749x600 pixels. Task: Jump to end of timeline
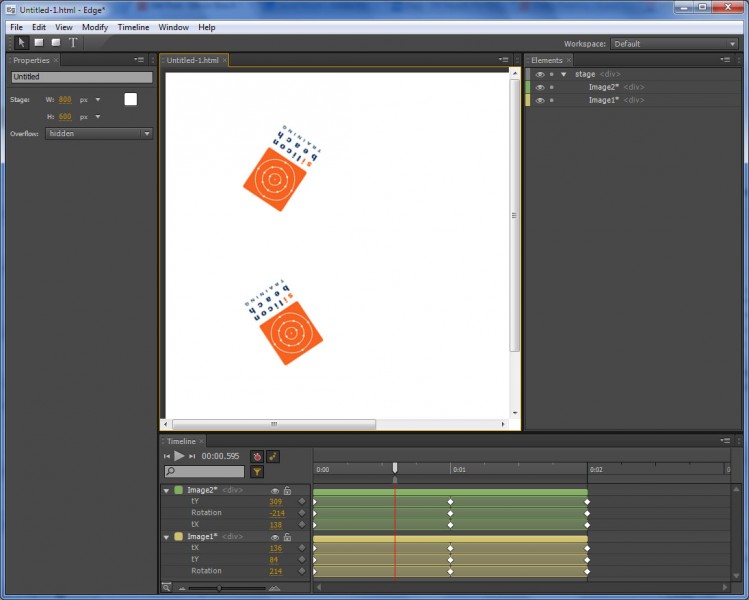click(x=192, y=456)
